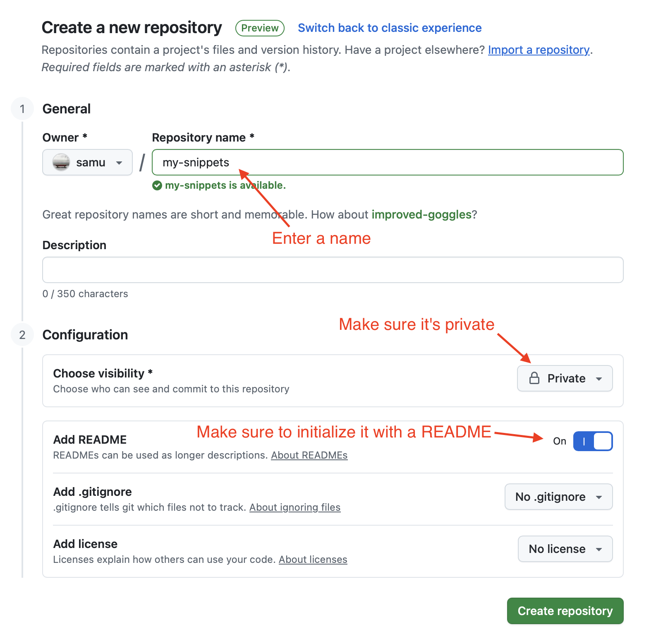Click the Preview badge label
This screenshot has height=644, width=656.
[260, 28]
